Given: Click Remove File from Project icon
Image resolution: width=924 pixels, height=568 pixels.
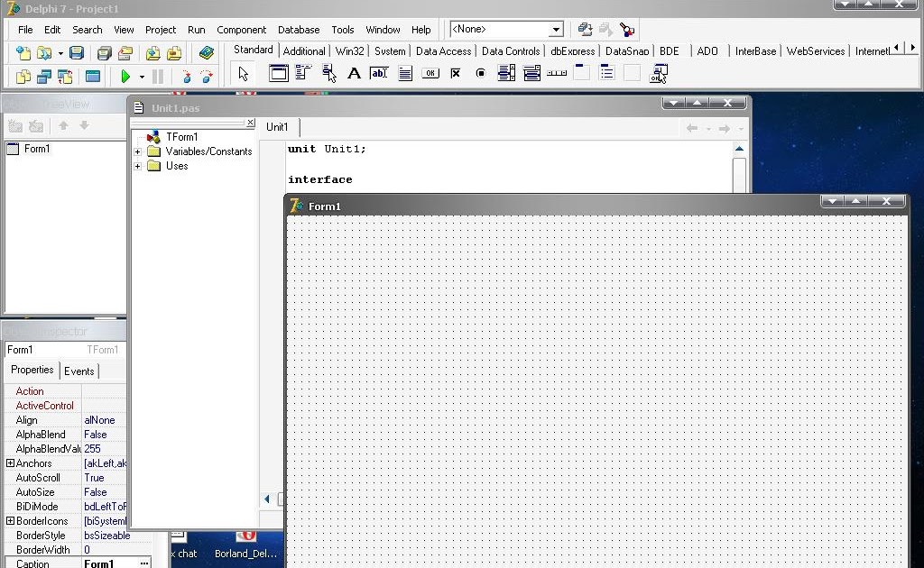Looking at the screenshot, I should [x=174, y=53].
